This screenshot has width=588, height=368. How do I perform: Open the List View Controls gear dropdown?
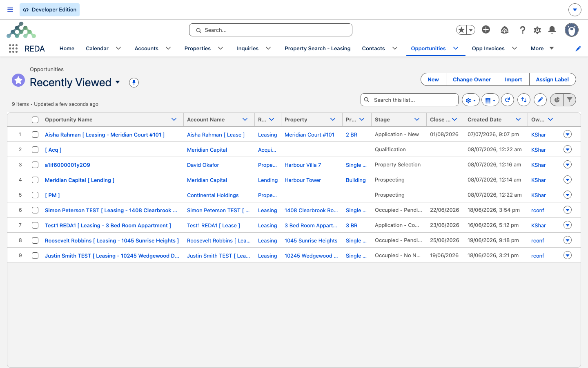[x=471, y=100]
